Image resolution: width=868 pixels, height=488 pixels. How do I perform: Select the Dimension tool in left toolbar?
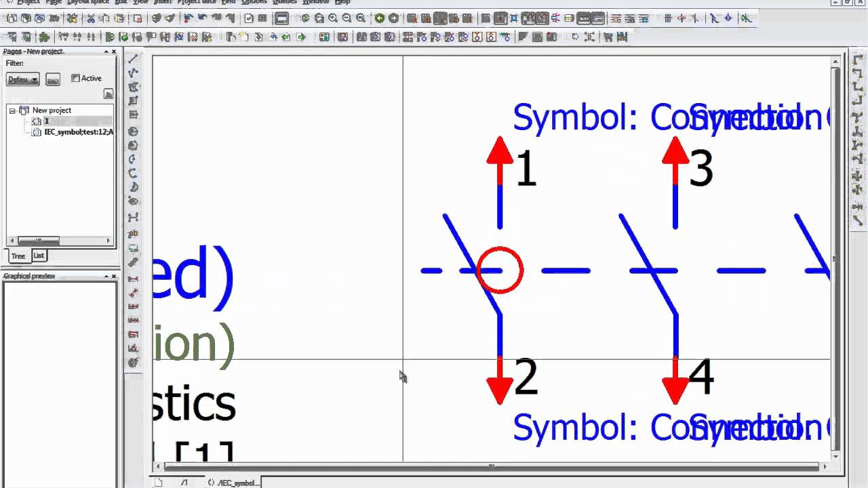click(134, 279)
